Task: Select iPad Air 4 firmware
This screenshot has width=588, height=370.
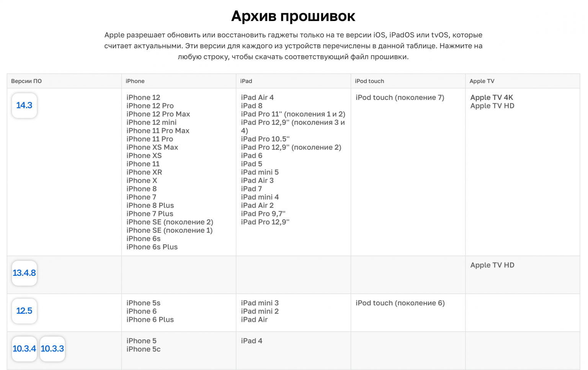Action: pyautogui.click(x=257, y=98)
